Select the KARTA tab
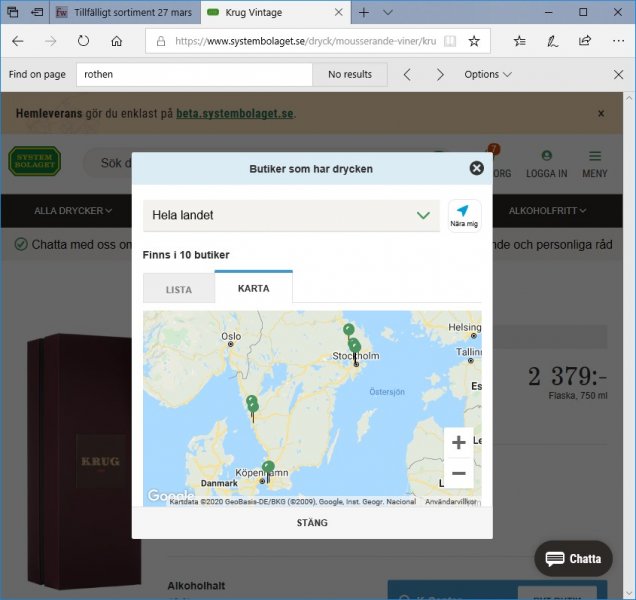Image resolution: width=636 pixels, height=600 pixels. click(254, 287)
